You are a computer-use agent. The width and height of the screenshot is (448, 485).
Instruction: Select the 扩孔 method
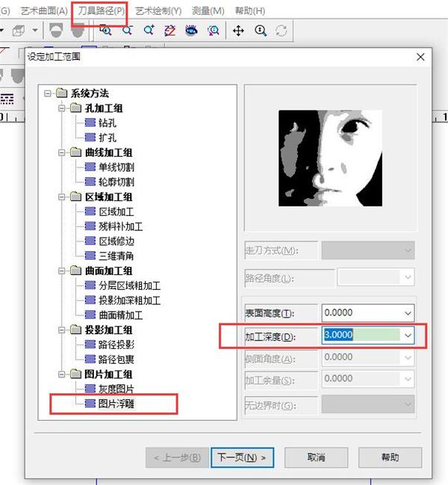coord(108,138)
